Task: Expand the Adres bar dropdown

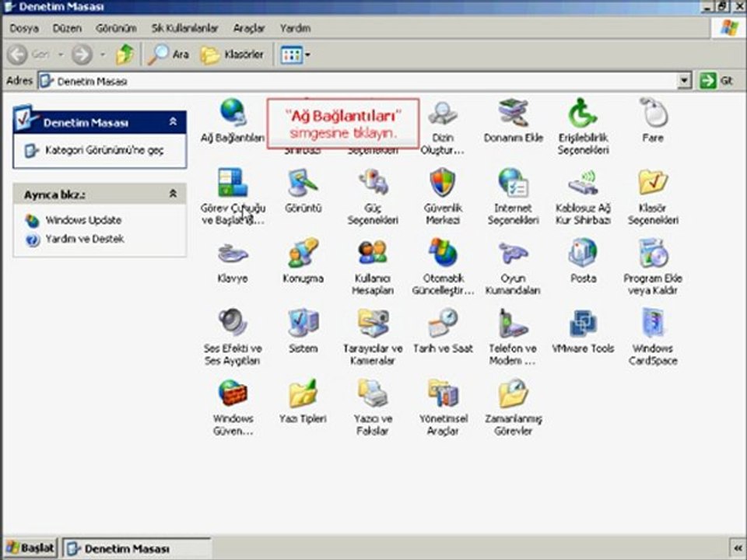Action: click(x=684, y=81)
